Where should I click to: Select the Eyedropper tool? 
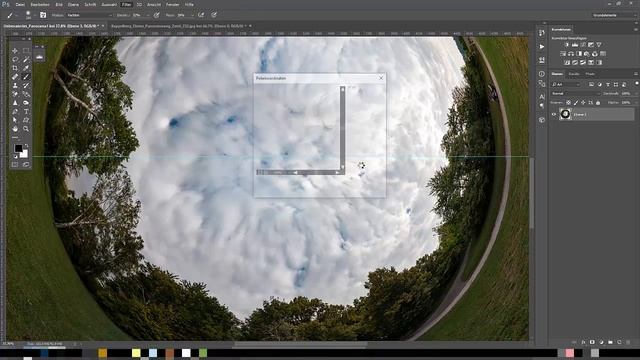click(26, 68)
